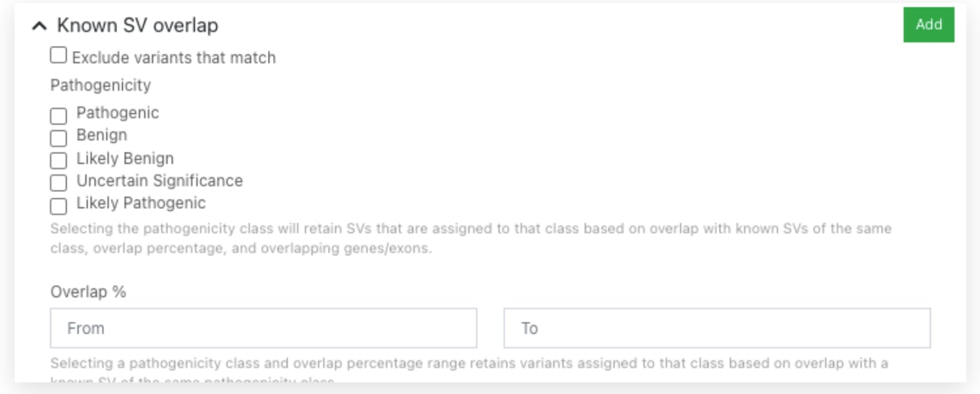Click the 'Pathogenic' option label text
The image size is (980, 394).
[117, 113]
